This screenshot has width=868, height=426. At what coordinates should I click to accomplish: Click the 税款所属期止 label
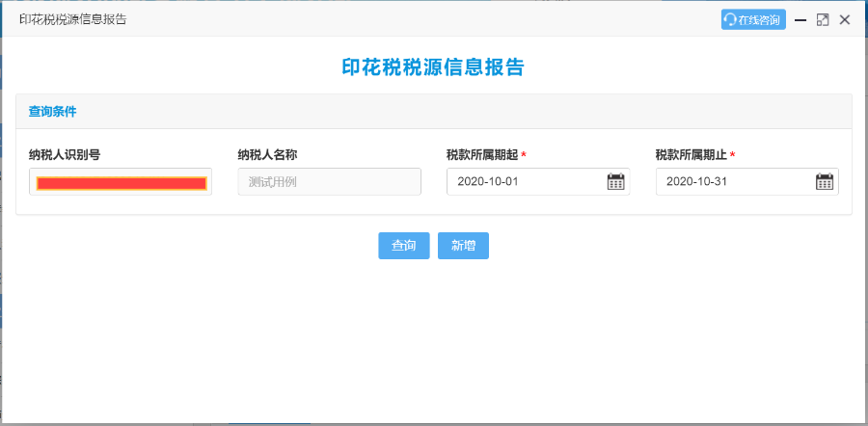[x=692, y=155]
